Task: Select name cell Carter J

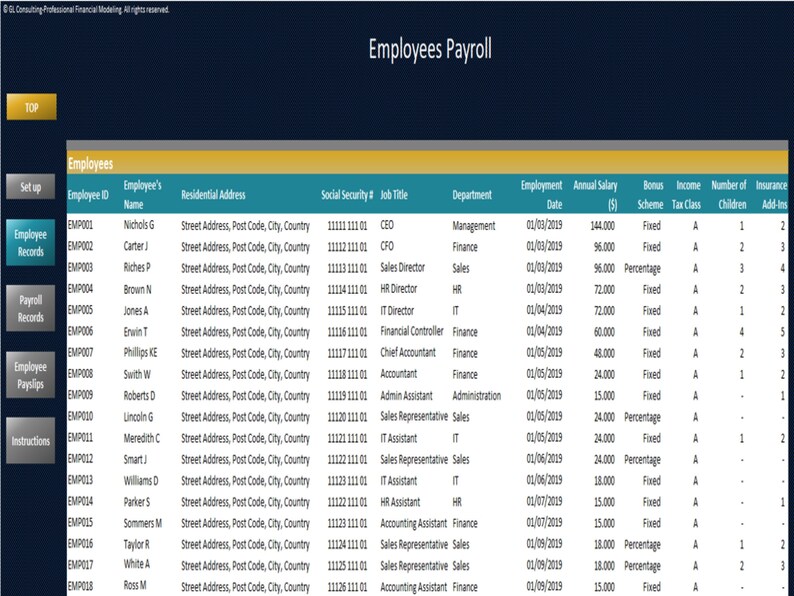Action: coord(136,246)
